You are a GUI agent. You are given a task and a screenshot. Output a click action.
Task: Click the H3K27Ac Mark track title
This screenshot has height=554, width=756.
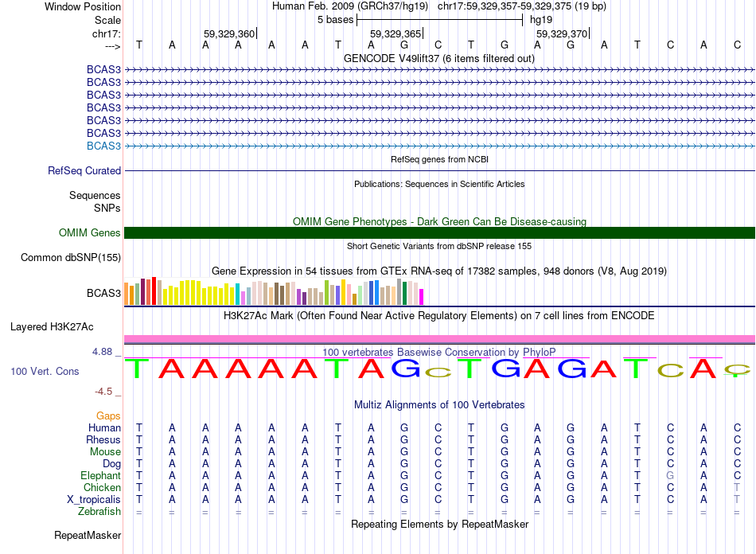click(438, 316)
